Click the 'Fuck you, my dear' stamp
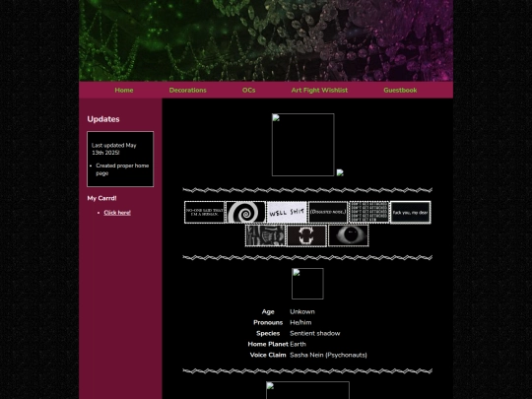This screenshot has width=532, height=399. (x=411, y=213)
